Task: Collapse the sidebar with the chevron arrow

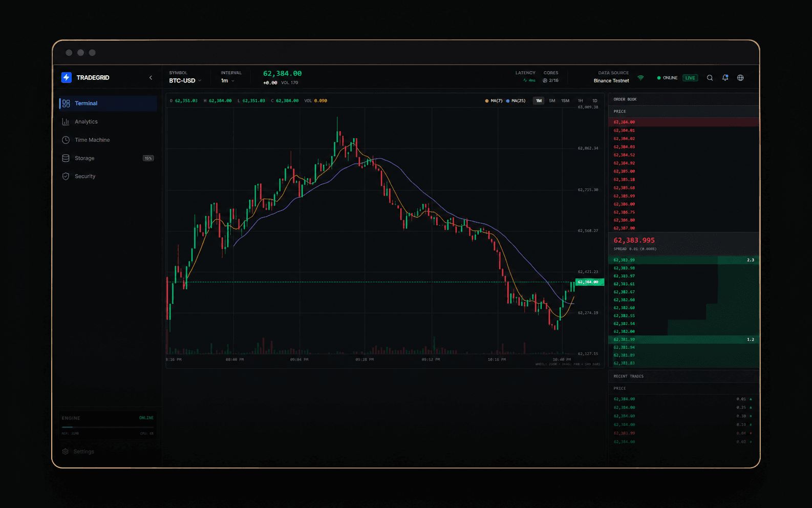Action: point(151,78)
